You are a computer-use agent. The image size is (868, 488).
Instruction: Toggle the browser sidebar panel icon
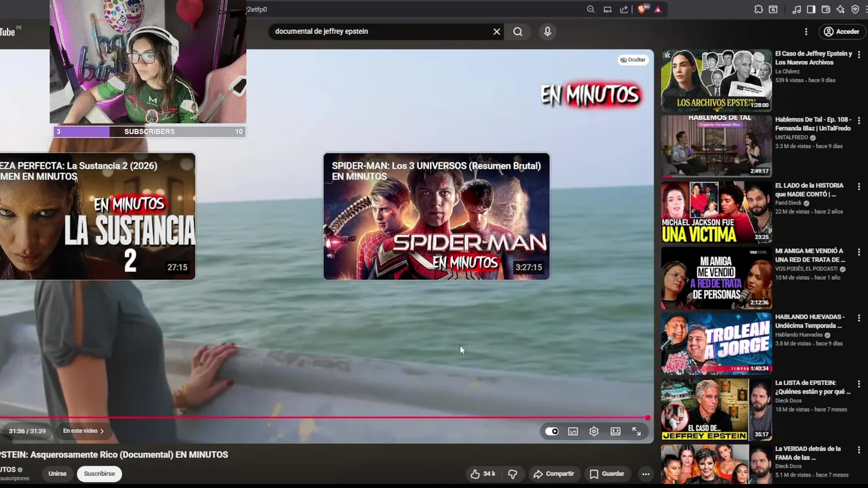click(811, 9)
